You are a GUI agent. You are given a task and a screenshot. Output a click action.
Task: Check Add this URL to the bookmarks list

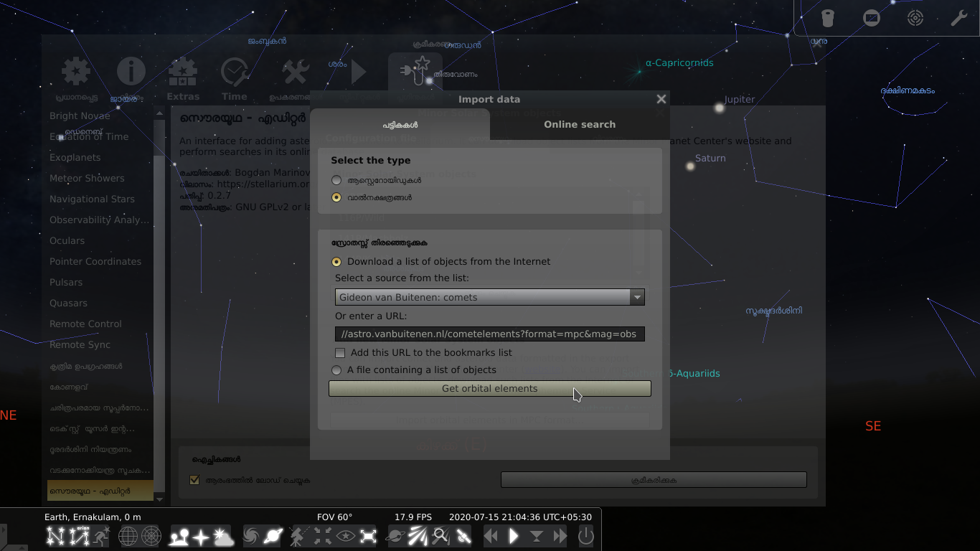click(x=341, y=353)
